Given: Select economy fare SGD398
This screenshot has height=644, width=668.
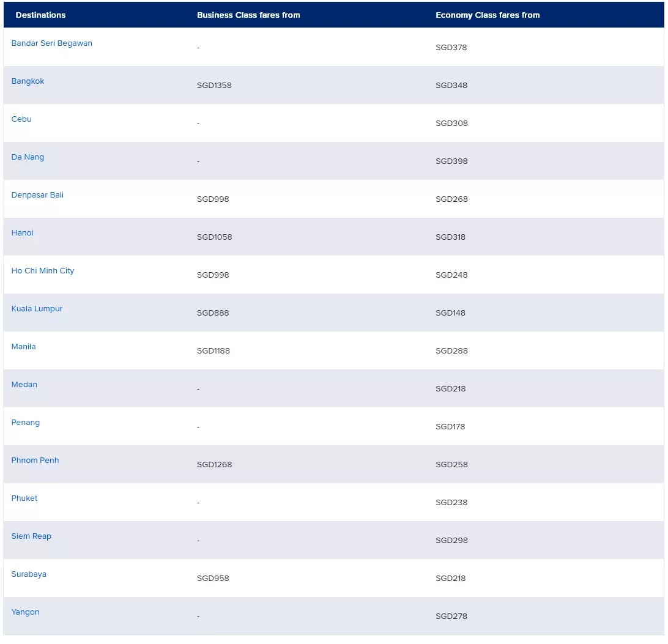Looking at the screenshot, I should point(451,161).
